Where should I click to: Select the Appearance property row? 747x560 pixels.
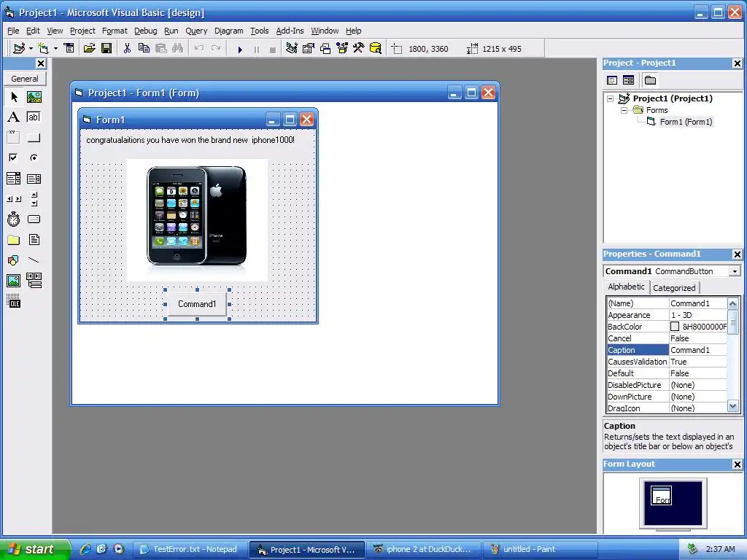click(x=667, y=315)
